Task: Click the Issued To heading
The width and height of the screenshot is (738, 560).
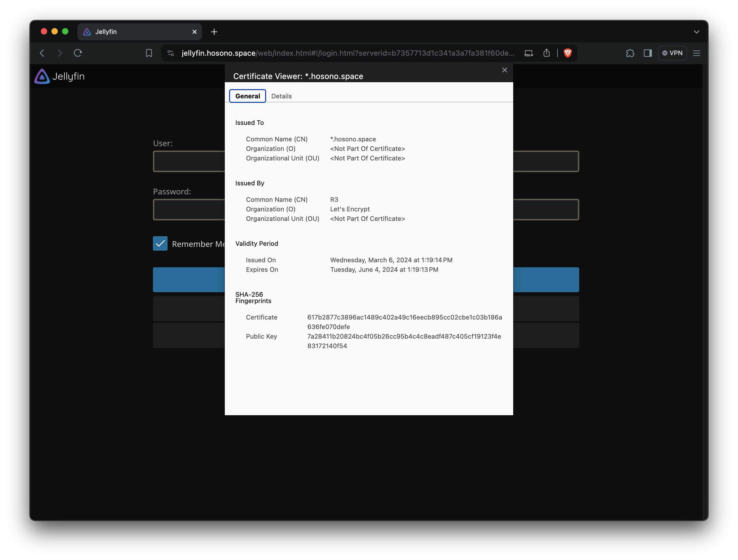Action: [x=249, y=123]
